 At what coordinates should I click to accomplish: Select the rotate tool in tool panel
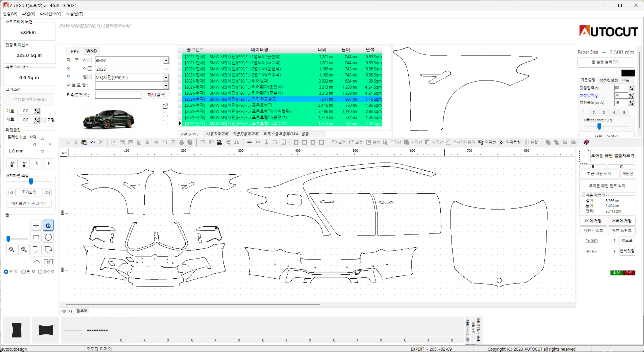click(48, 225)
